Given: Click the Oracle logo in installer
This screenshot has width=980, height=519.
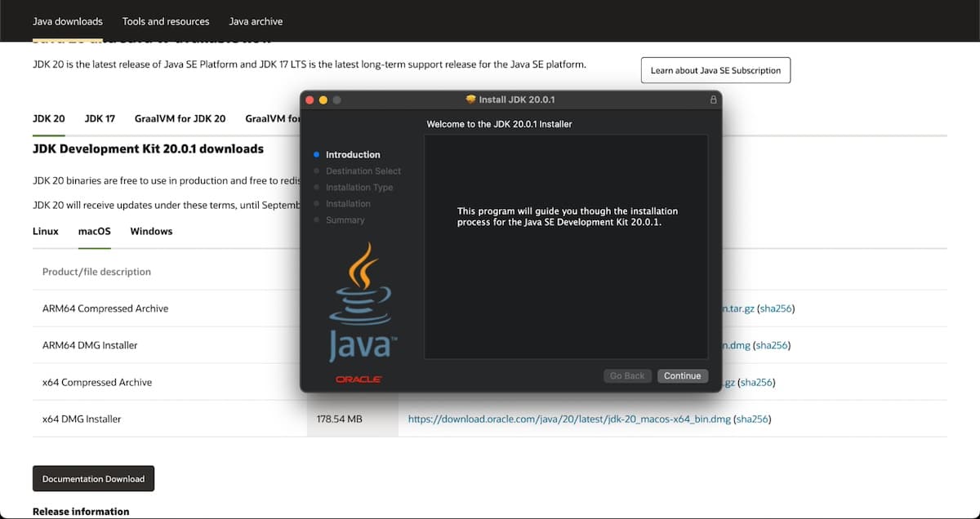Looking at the screenshot, I should tap(359, 379).
